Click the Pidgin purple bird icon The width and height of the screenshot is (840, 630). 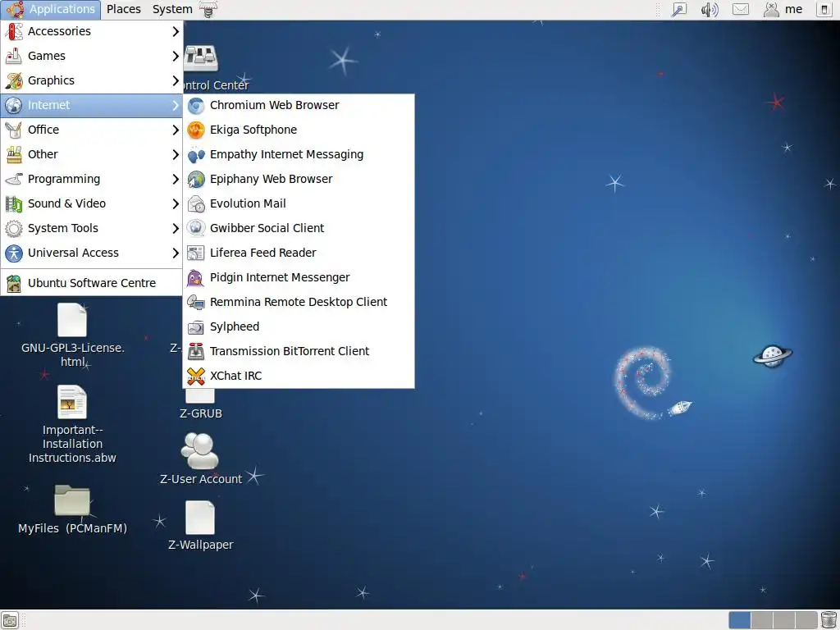coord(196,278)
